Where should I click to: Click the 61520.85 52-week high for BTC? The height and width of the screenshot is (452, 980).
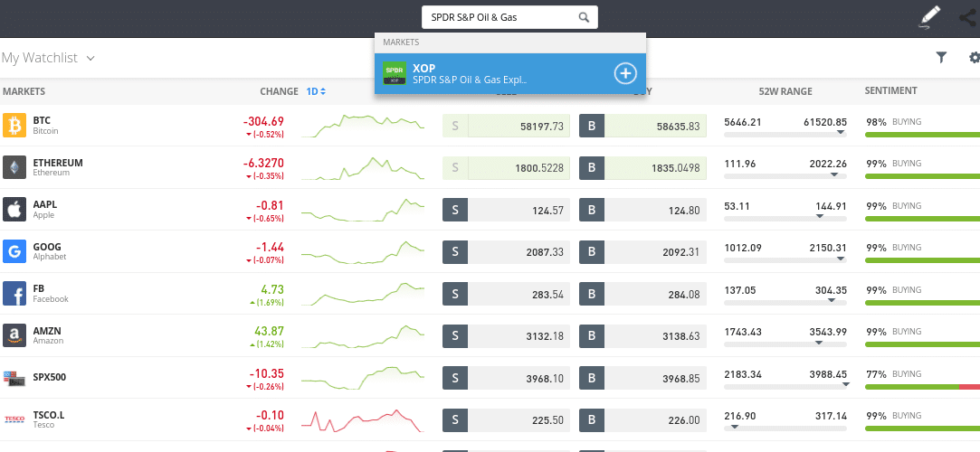pos(825,122)
